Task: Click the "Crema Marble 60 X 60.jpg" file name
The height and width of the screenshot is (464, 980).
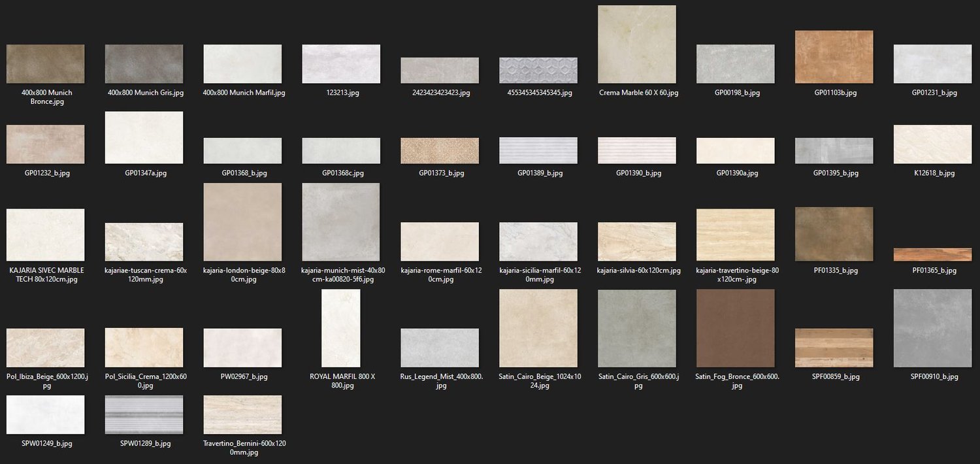Action: pos(638,93)
